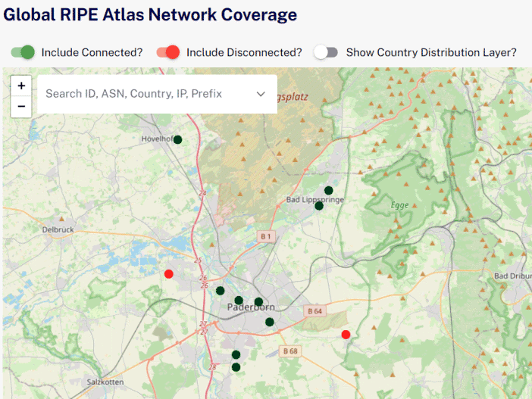This screenshot has width=532, height=399.
Task: Select the connected probe at Hövelhof
Action: coord(177,139)
